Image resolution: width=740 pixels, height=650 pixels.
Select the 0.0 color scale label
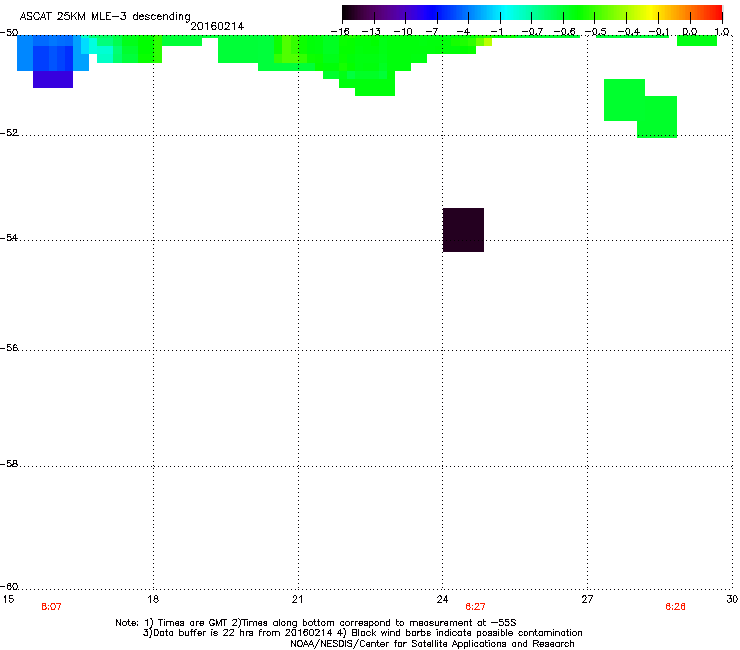(690, 32)
